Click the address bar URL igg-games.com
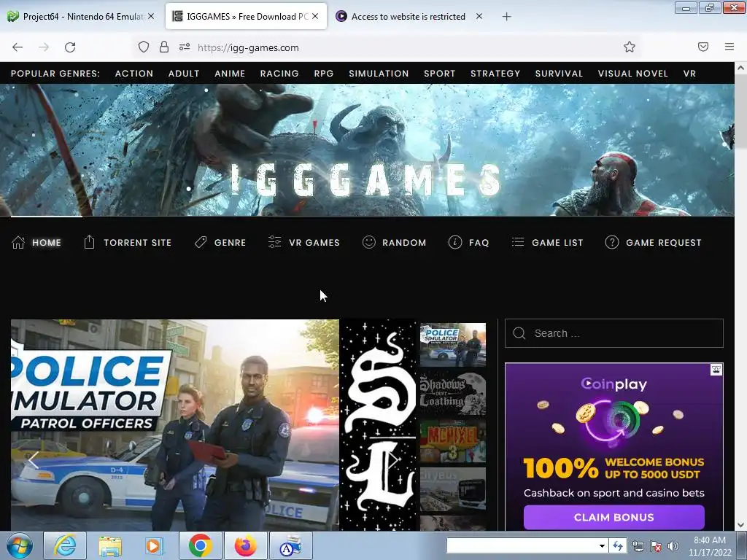This screenshot has width=747, height=560. [x=248, y=47]
